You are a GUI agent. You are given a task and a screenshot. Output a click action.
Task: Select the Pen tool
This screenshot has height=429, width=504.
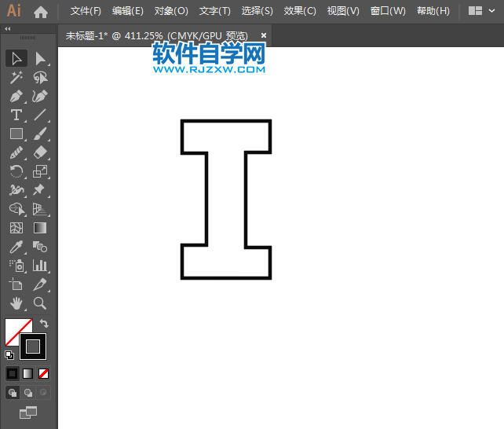(16, 96)
